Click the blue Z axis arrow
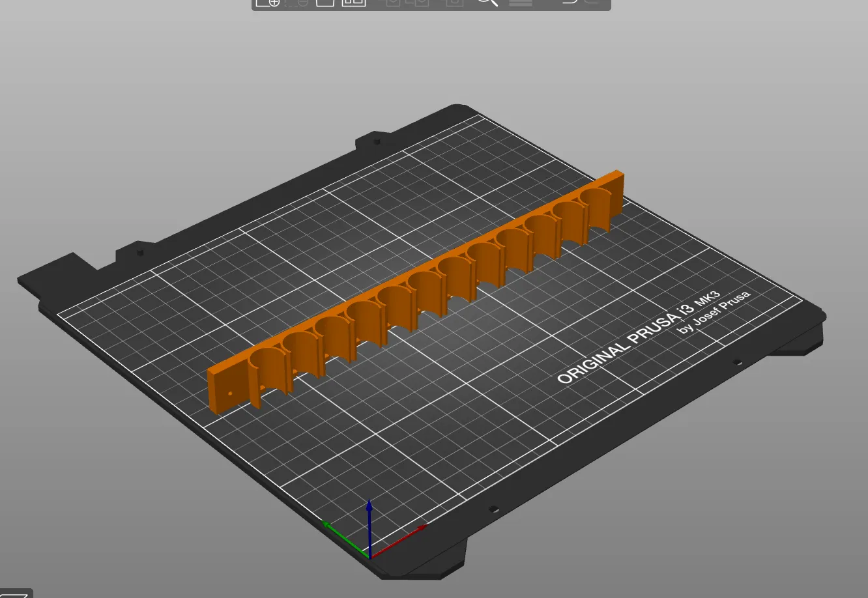868x598 pixels. tap(369, 521)
